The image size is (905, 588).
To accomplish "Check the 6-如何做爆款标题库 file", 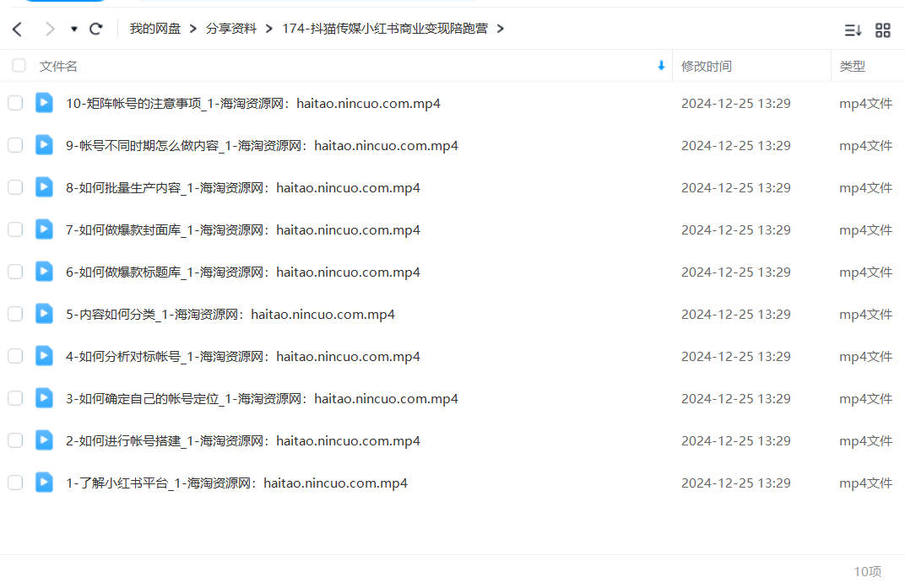I will [15, 272].
